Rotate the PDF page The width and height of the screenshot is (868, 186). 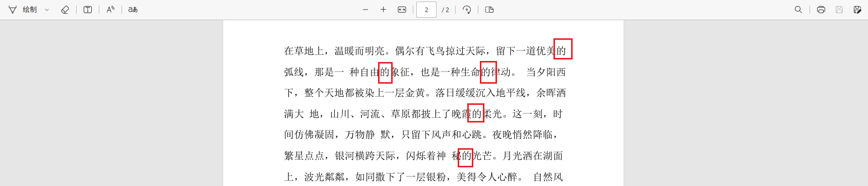click(x=467, y=10)
